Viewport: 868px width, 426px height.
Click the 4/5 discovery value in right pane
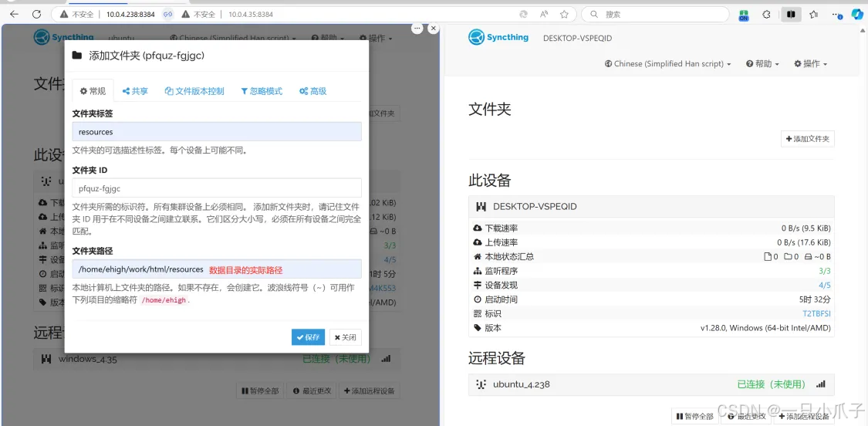tap(824, 286)
